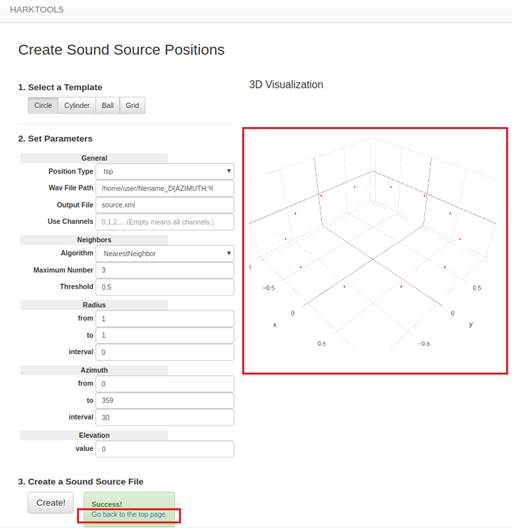Screen dimensions: 512x528
Task: Click the HARKTOOL5 header title
Action: click(36, 9)
